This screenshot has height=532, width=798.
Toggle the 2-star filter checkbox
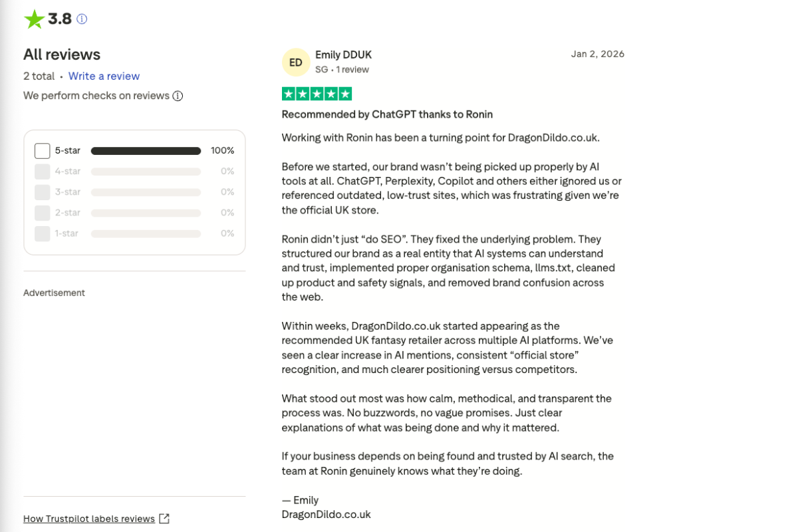coord(42,213)
